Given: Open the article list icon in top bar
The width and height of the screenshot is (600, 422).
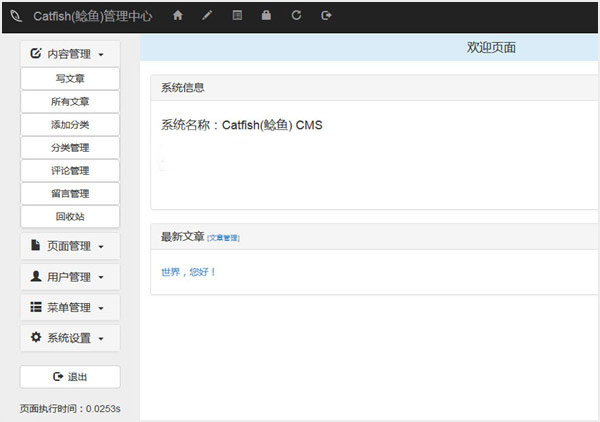Looking at the screenshot, I should (237, 15).
